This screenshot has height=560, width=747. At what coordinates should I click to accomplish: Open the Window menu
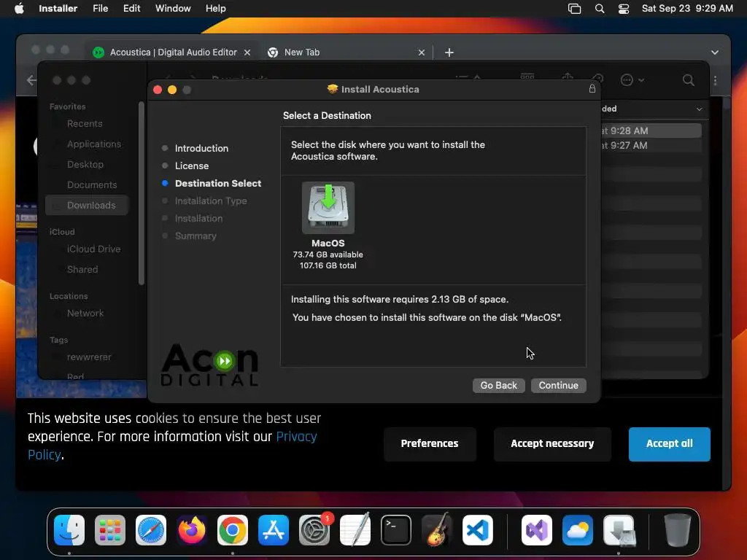pyautogui.click(x=173, y=9)
